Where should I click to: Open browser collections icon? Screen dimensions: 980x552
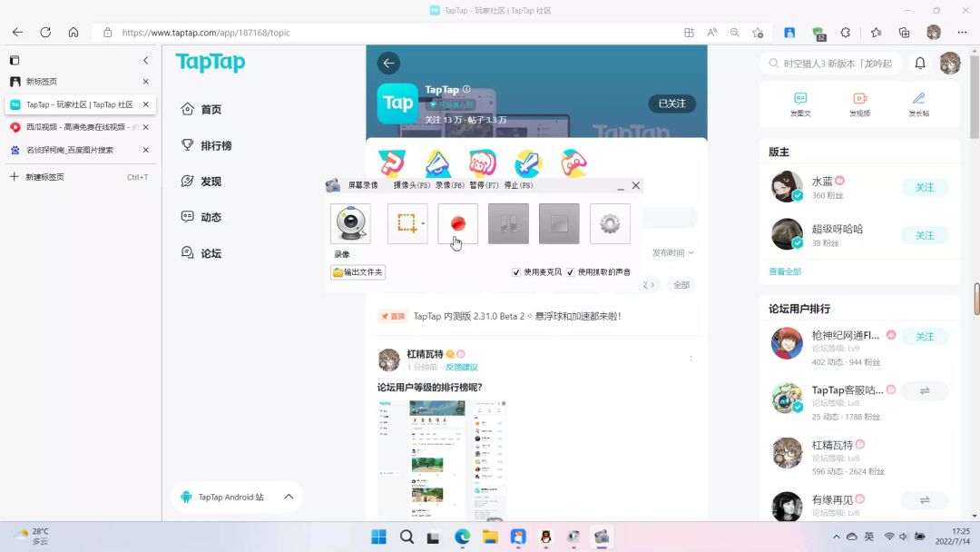point(904,33)
